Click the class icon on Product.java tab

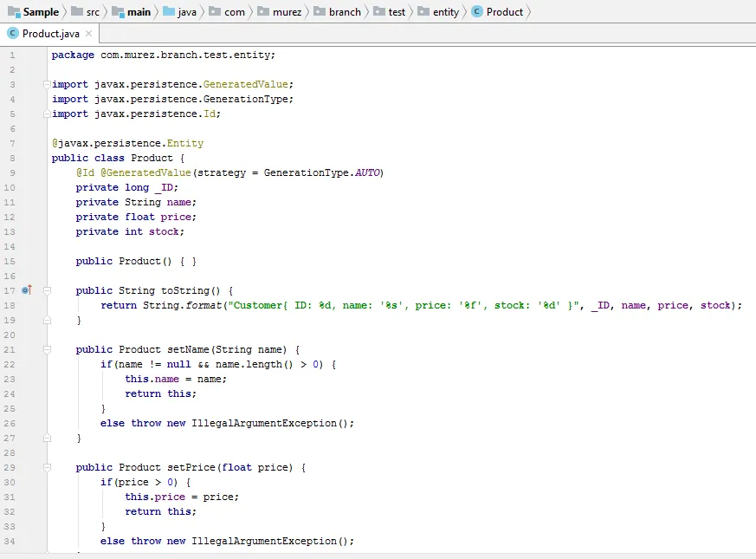(12, 33)
